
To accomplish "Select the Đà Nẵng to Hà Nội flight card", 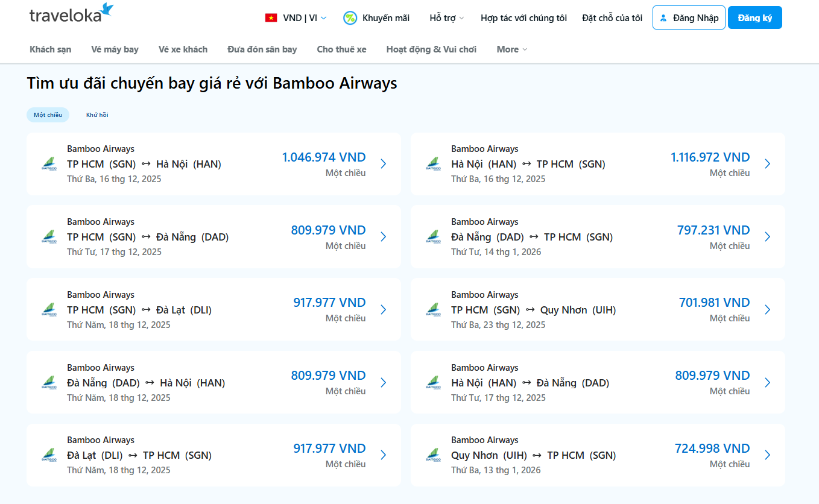I will (x=213, y=382).
